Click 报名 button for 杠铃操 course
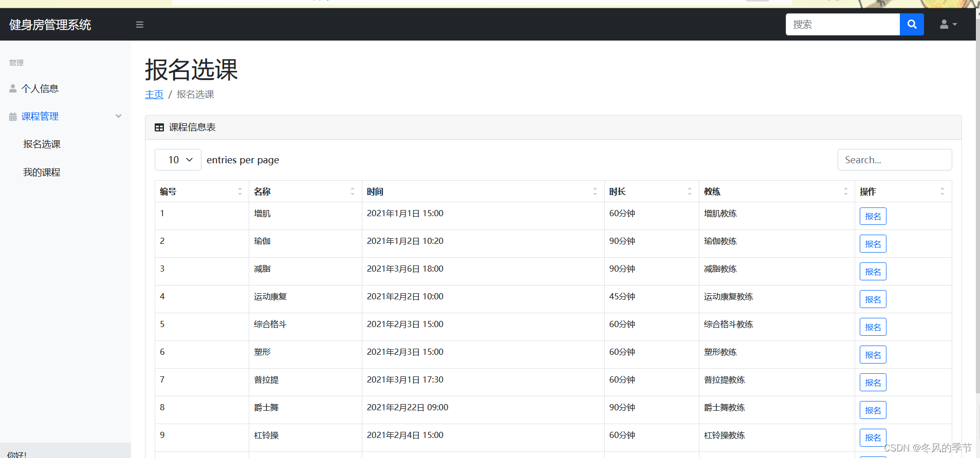Image resolution: width=980 pixels, height=458 pixels. [x=873, y=437]
